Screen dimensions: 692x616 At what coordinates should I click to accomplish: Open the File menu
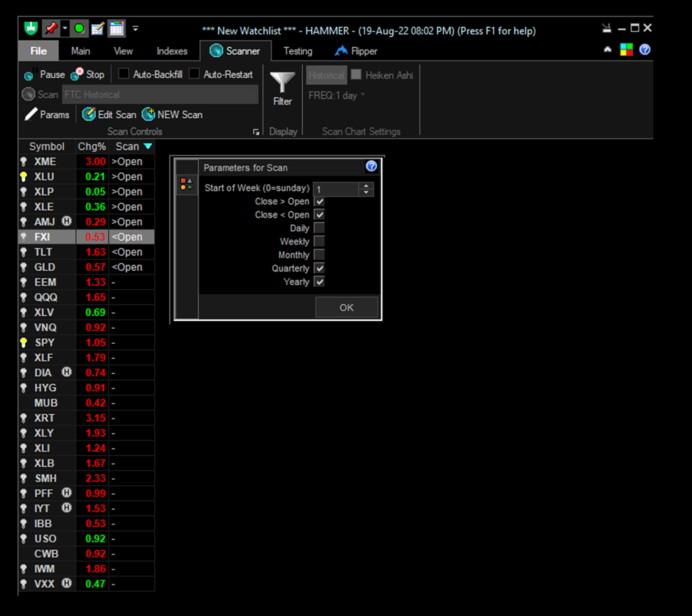pos(39,51)
